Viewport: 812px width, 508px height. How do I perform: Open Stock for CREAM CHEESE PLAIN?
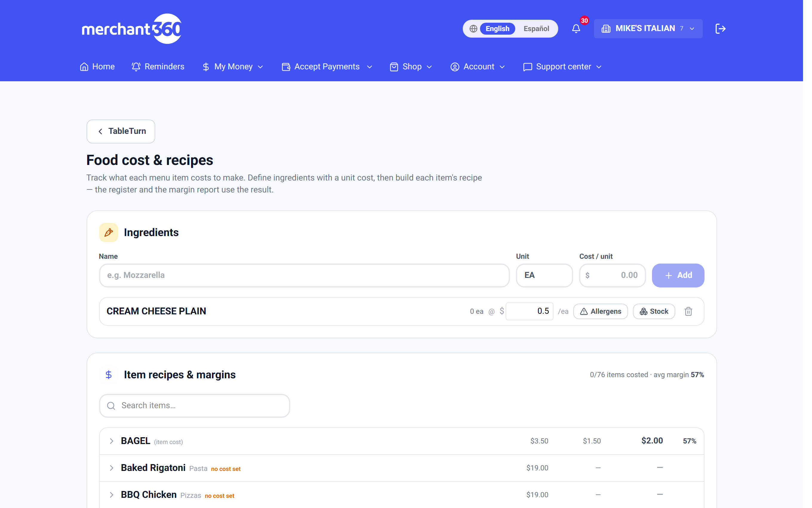653,311
